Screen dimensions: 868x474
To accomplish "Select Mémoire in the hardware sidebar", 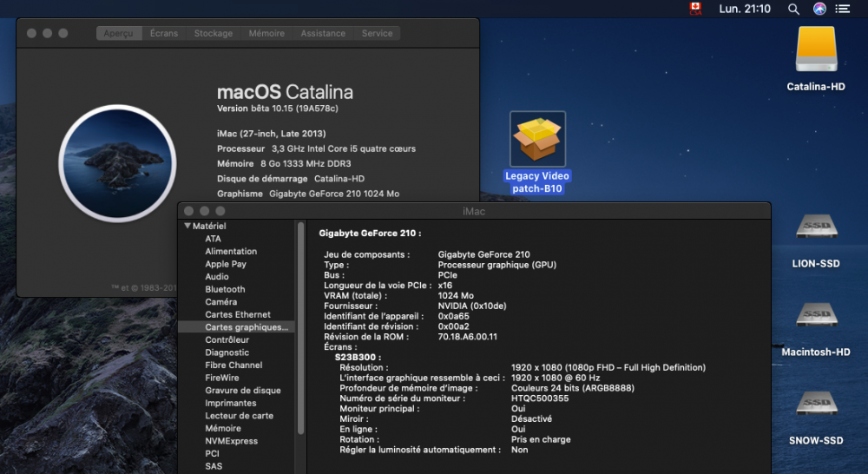I will [223, 428].
